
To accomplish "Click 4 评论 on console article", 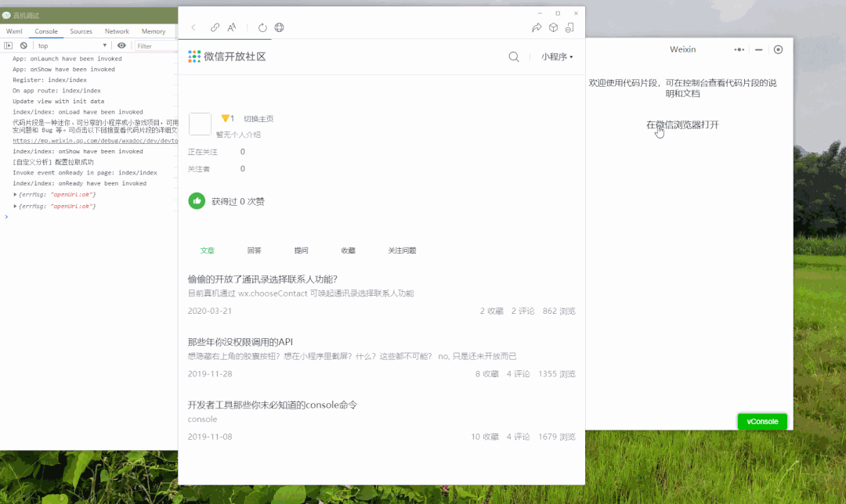I will tap(518, 437).
